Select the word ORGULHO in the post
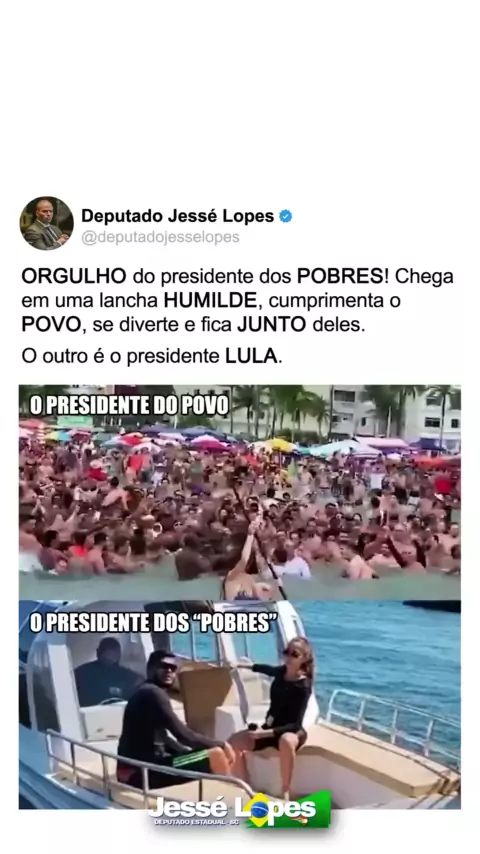This screenshot has height=854, width=480. [x=74, y=277]
